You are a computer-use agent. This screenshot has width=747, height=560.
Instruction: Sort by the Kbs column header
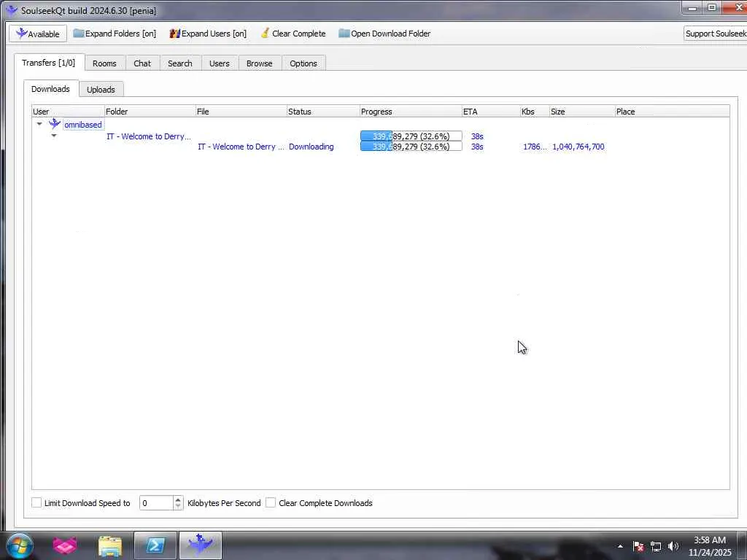pyautogui.click(x=535, y=112)
